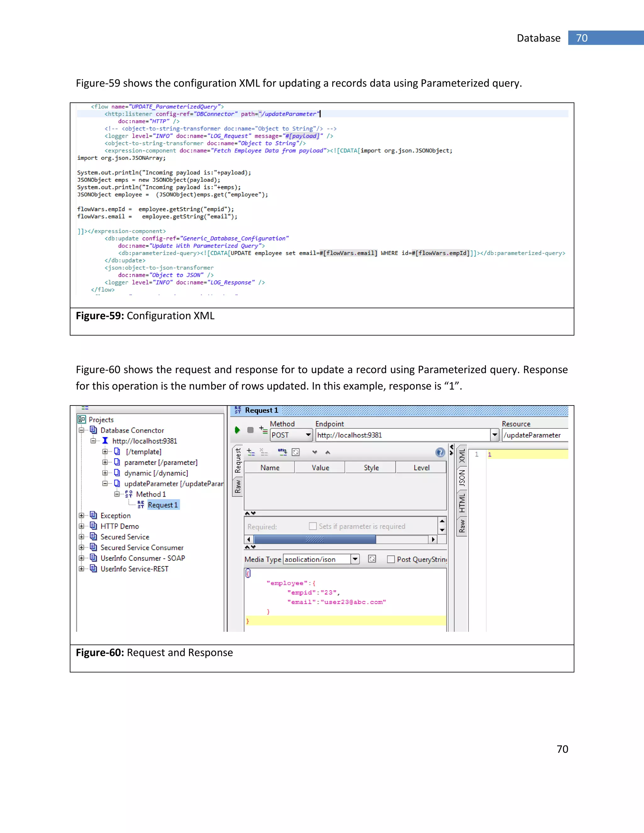Click Move parameter down arrow icon
The width and height of the screenshot is (644, 833).
315,452
